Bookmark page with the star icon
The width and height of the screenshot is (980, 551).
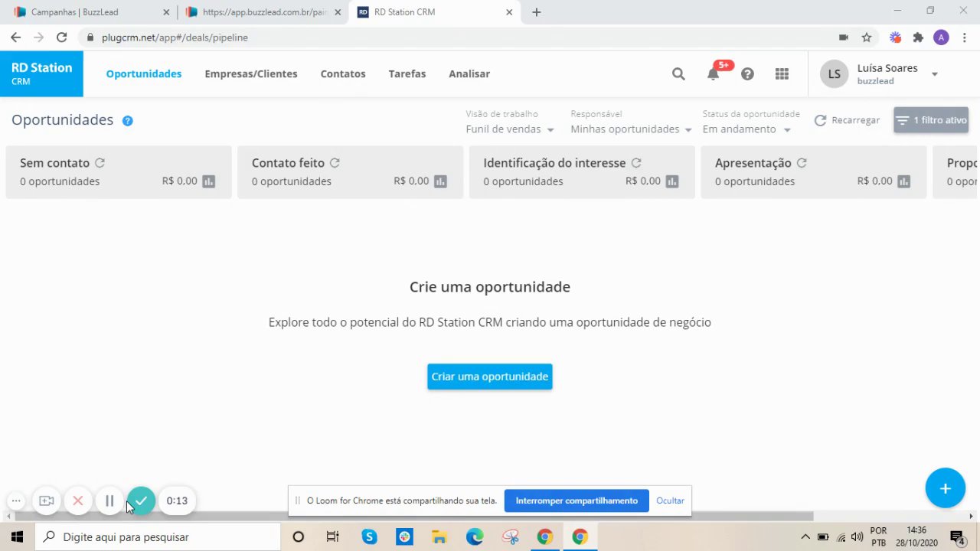(867, 37)
